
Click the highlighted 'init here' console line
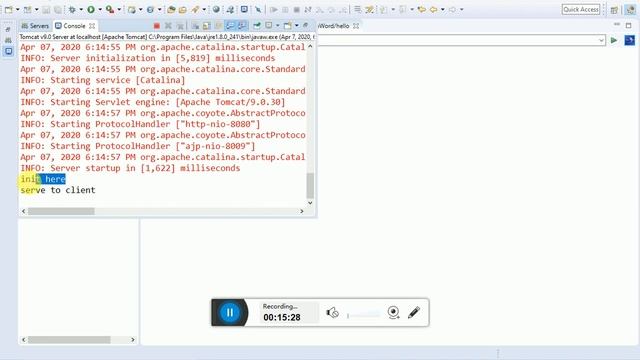tap(43, 179)
